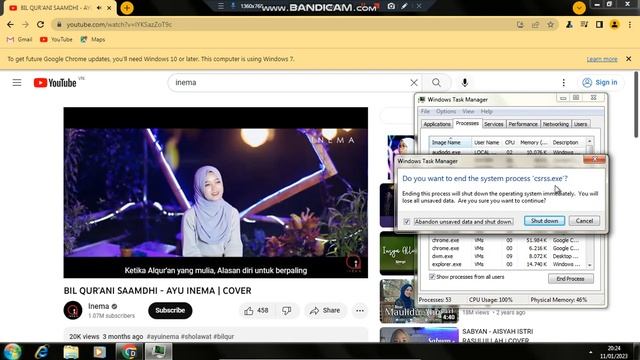Open the Task Manager Options menu
This screenshot has width=640, height=360.
coord(446,111)
